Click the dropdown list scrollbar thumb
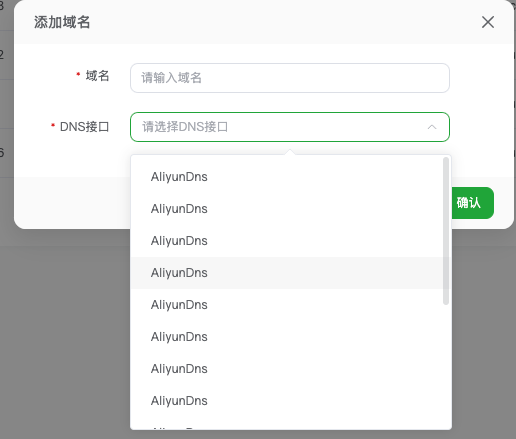The height and width of the screenshot is (439, 516). click(446, 231)
